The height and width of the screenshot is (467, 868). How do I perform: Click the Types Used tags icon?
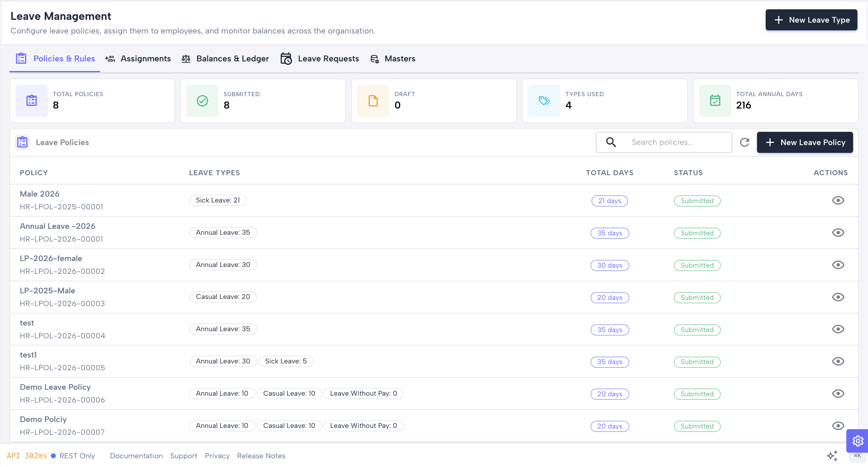[x=544, y=101]
